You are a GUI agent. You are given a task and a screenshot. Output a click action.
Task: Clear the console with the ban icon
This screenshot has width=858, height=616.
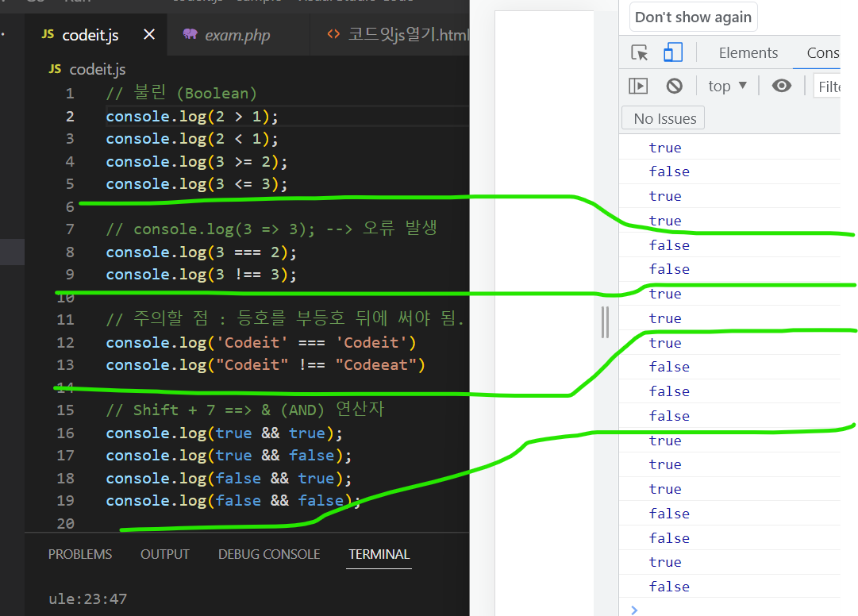pyautogui.click(x=674, y=86)
